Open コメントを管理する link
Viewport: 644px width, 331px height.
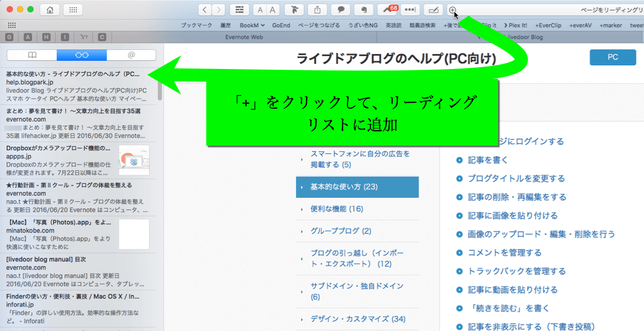click(504, 253)
